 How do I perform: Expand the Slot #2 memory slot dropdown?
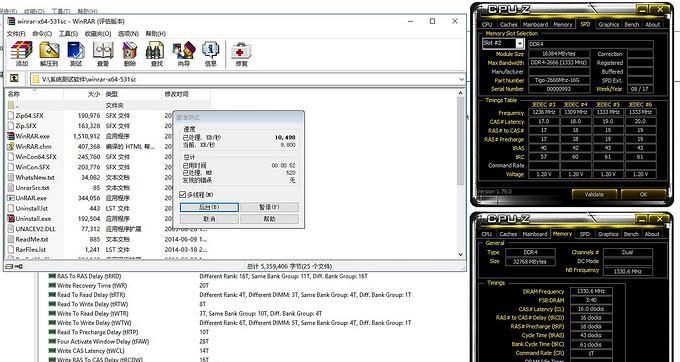point(520,43)
